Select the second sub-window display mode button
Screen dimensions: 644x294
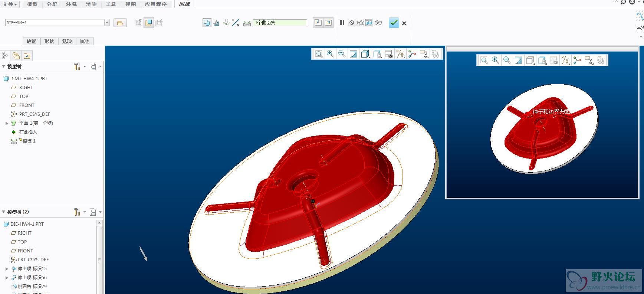(x=328, y=23)
